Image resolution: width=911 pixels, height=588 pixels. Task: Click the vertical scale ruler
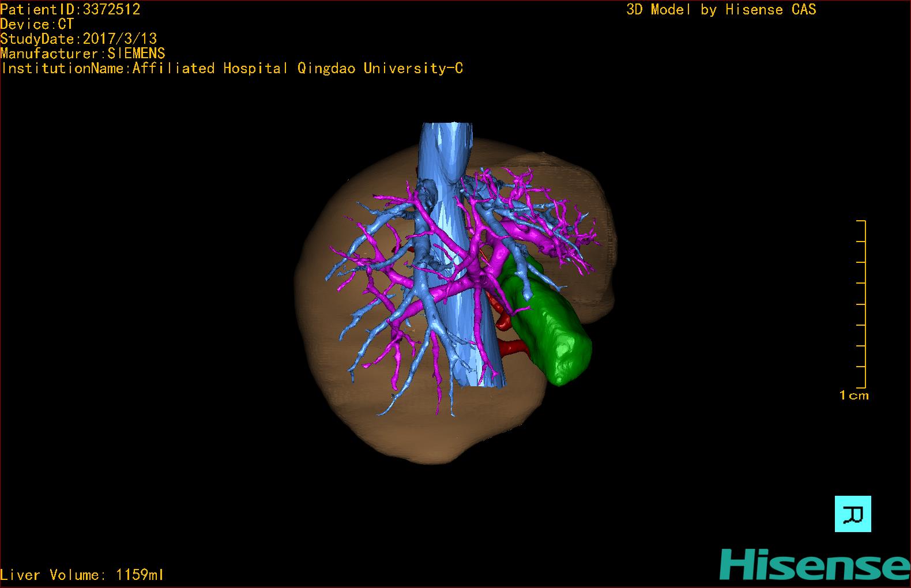[x=861, y=304]
